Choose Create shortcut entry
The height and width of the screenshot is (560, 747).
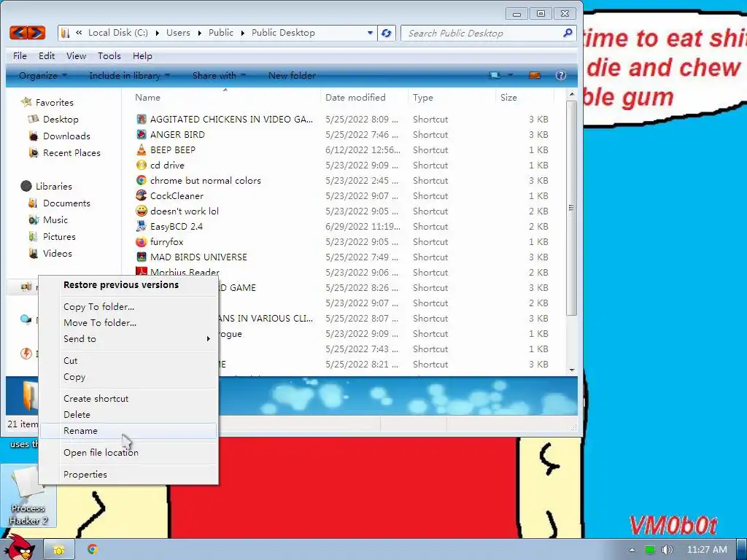pos(128,399)
